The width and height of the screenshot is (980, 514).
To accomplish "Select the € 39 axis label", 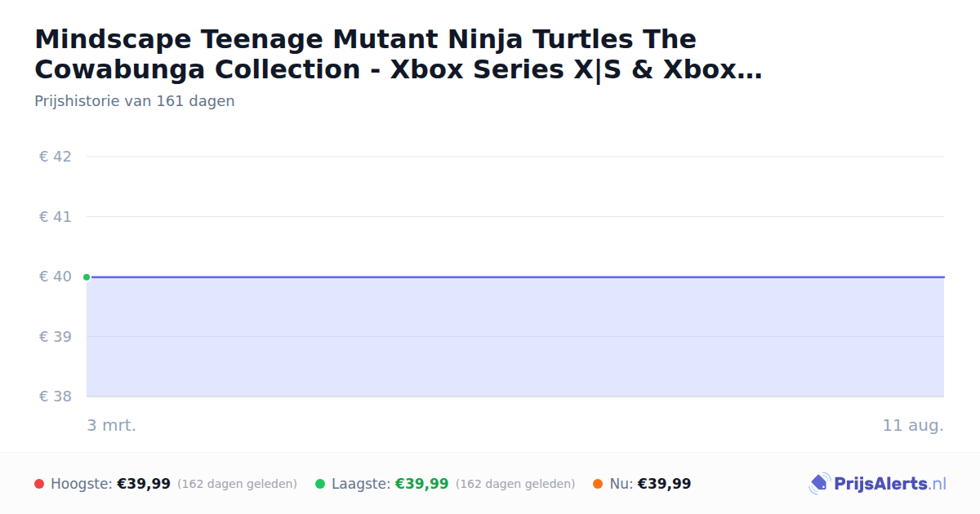I will [56, 337].
